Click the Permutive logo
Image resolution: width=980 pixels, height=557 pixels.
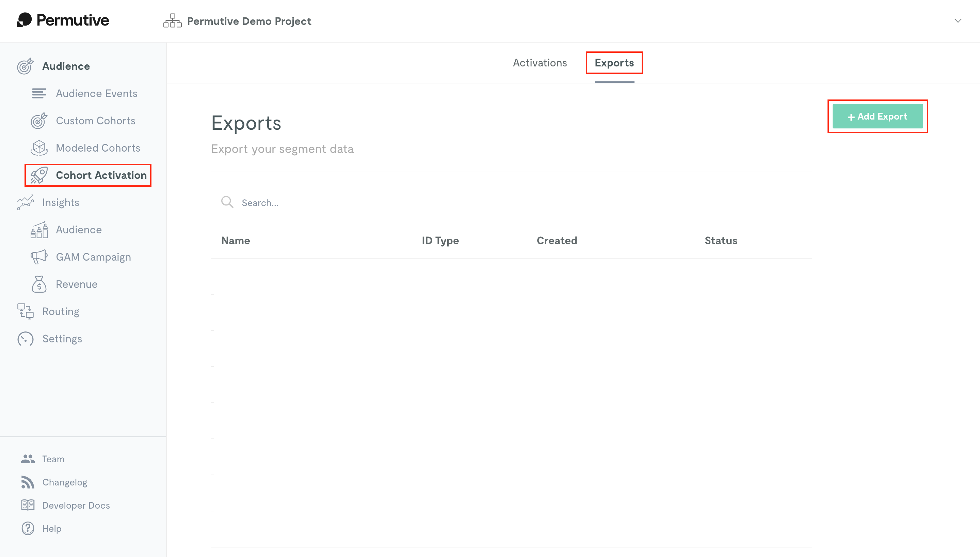[63, 20]
